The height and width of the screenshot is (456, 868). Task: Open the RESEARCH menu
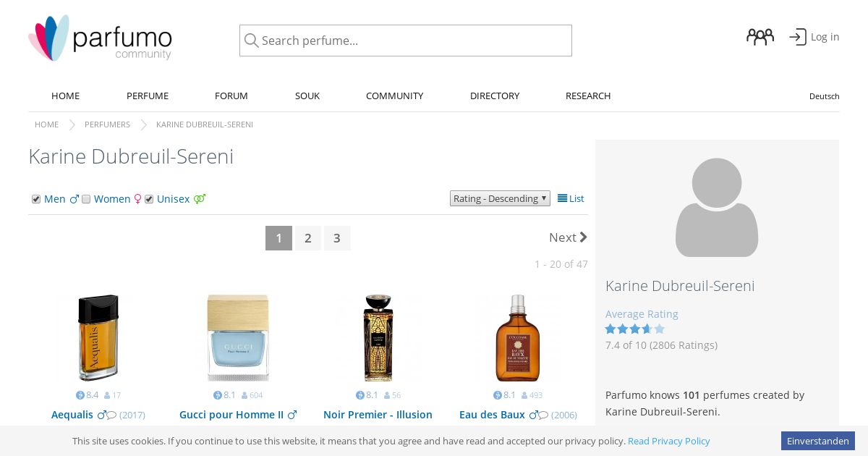[588, 96]
